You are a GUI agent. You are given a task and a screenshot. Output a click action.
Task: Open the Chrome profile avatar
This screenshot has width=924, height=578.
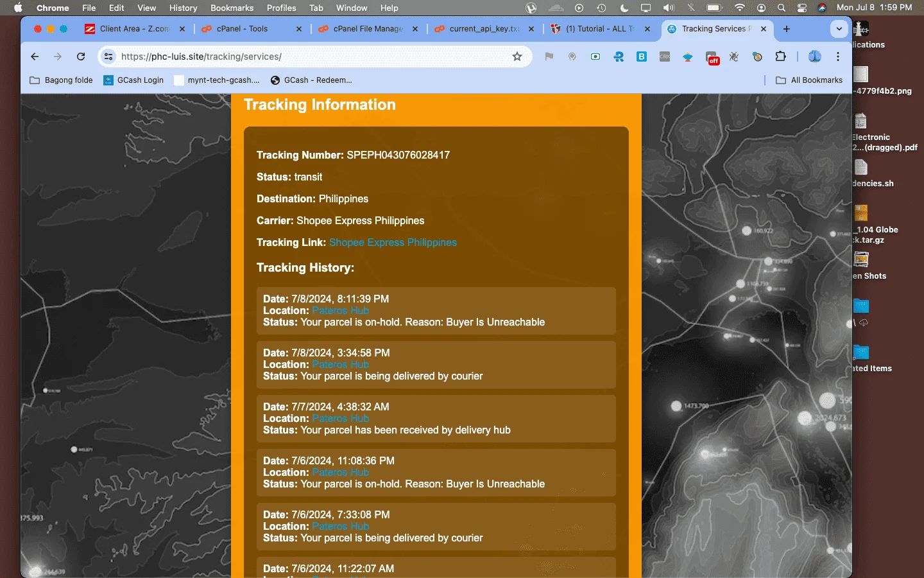[815, 57]
